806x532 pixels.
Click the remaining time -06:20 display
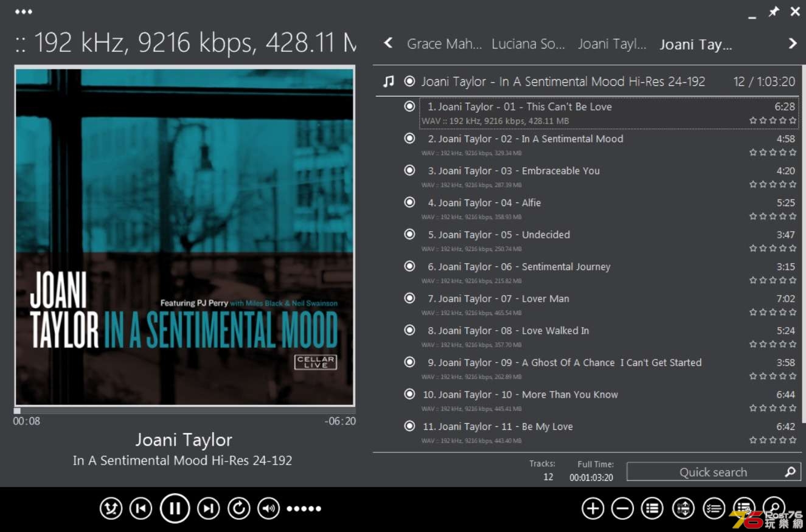pyautogui.click(x=340, y=421)
